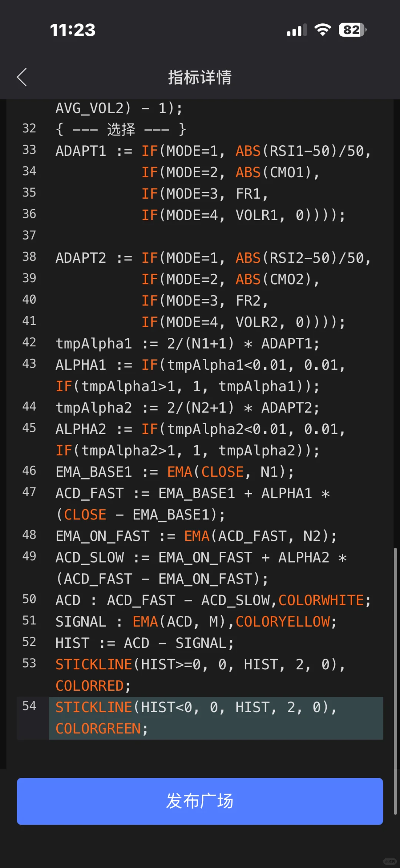Screen dimensions: 400x868
Task: Tap the 11:23 clock in status bar
Action: click(x=73, y=30)
